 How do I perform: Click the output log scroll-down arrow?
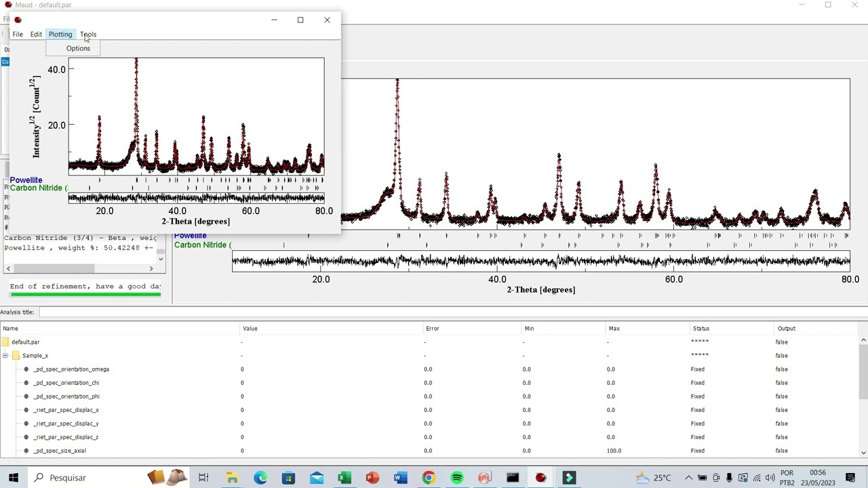[x=161, y=258]
